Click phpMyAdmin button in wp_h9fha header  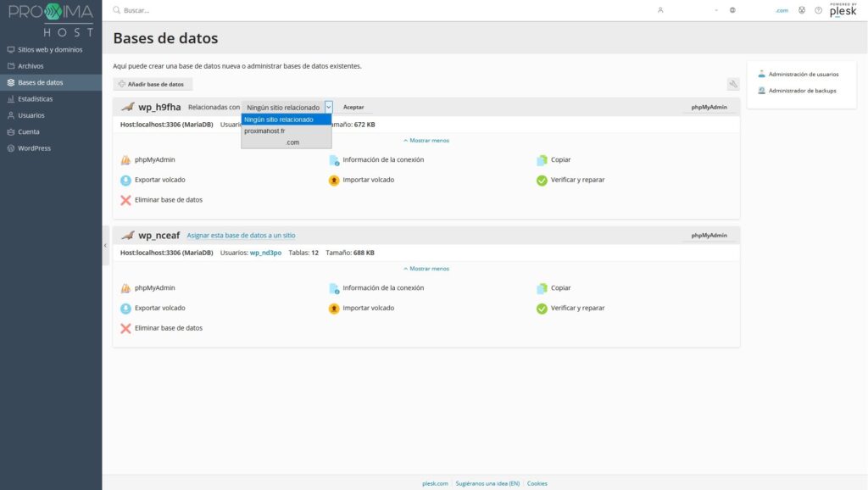(x=709, y=107)
